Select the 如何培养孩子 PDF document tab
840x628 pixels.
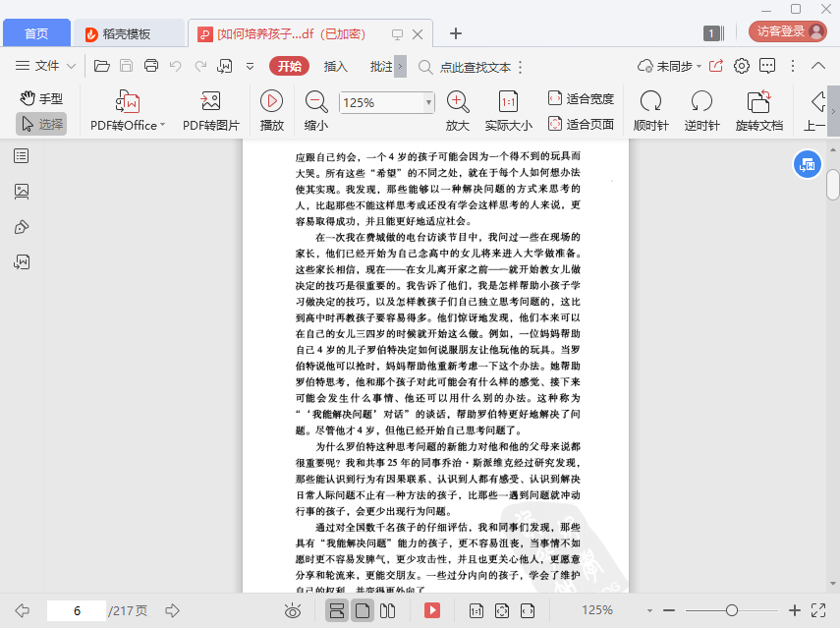(291, 34)
